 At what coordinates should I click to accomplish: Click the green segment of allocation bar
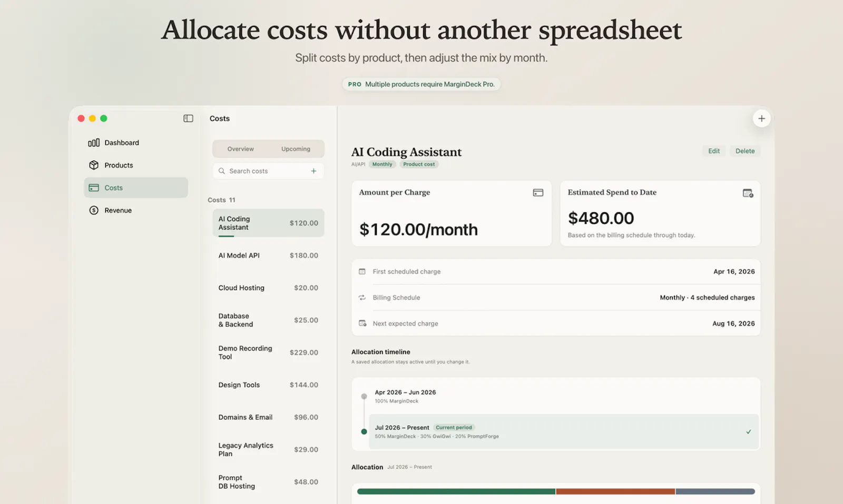(x=456, y=491)
